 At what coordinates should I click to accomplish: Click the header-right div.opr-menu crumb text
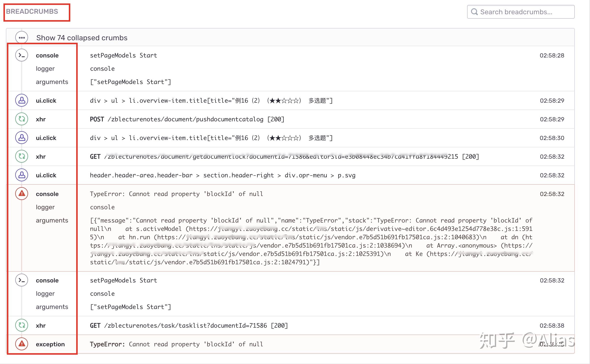[222, 175]
